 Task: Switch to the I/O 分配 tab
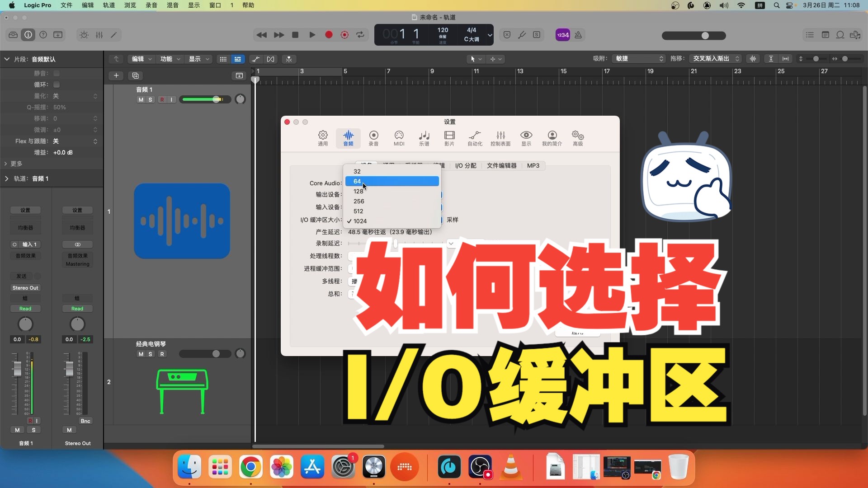[x=466, y=165]
